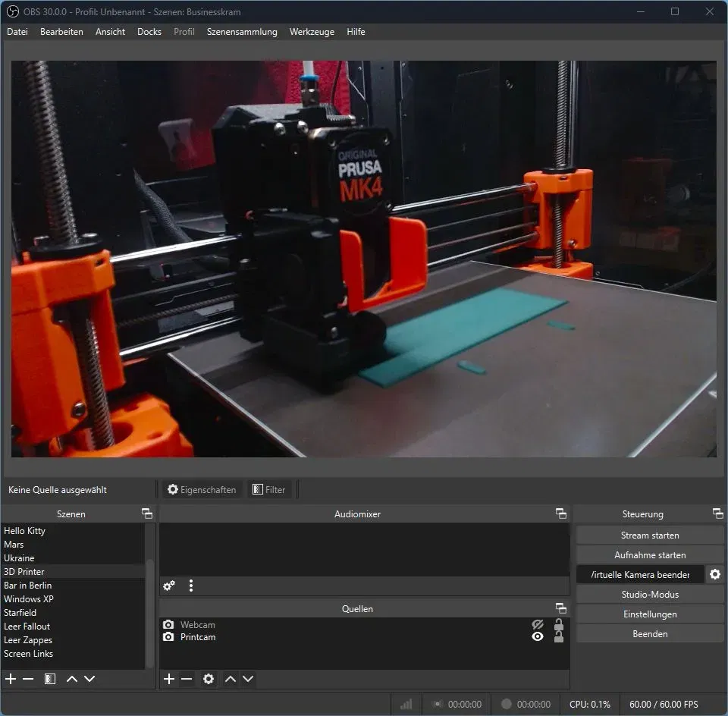Move source down arrow in Quellen

[x=248, y=679]
